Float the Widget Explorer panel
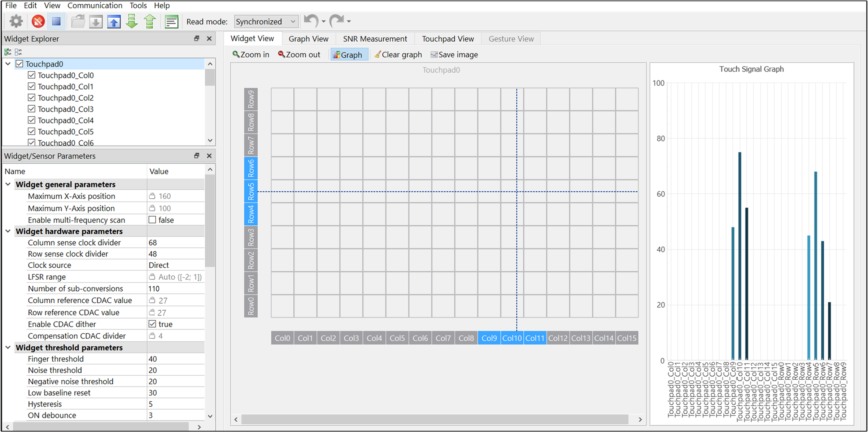Screen dimensions: 868x432 click(x=197, y=38)
